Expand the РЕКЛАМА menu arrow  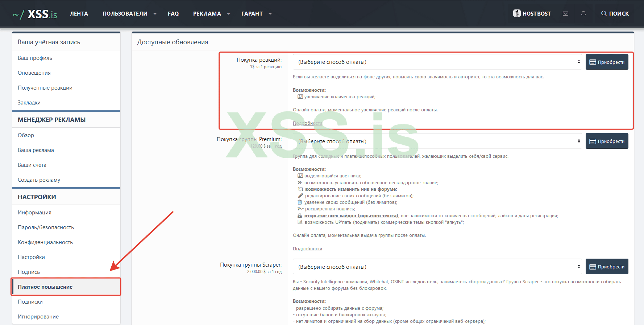229,14
